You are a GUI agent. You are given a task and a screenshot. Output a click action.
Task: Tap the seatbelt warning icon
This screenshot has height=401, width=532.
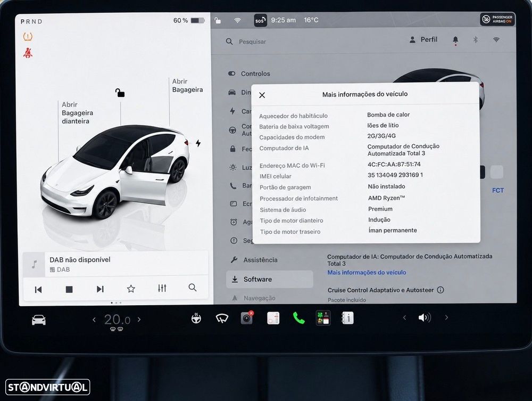click(28, 53)
